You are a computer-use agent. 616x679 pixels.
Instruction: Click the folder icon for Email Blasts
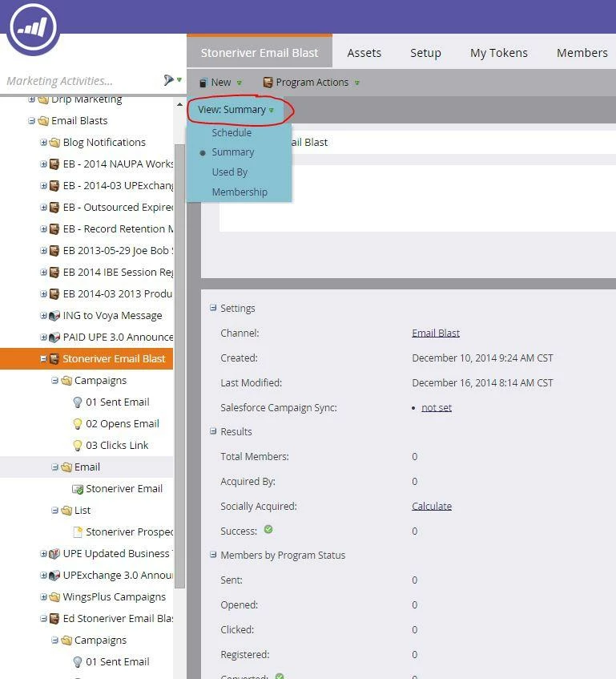42,121
